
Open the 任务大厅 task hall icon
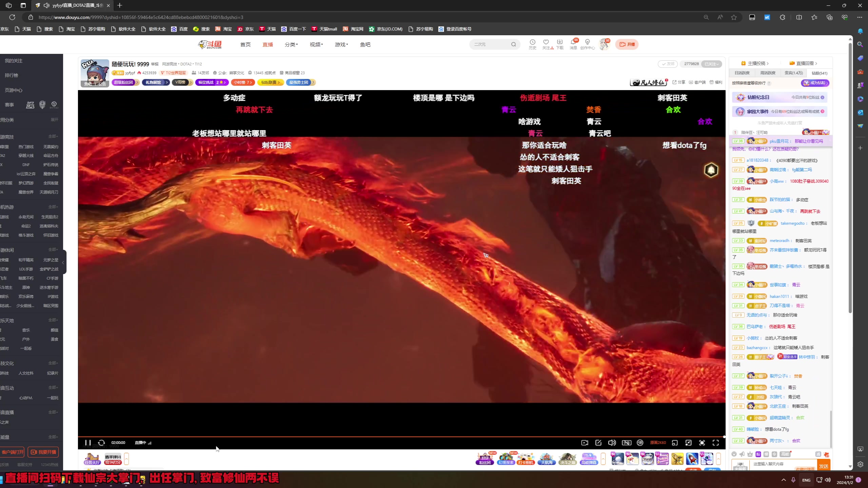click(x=93, y=459)
